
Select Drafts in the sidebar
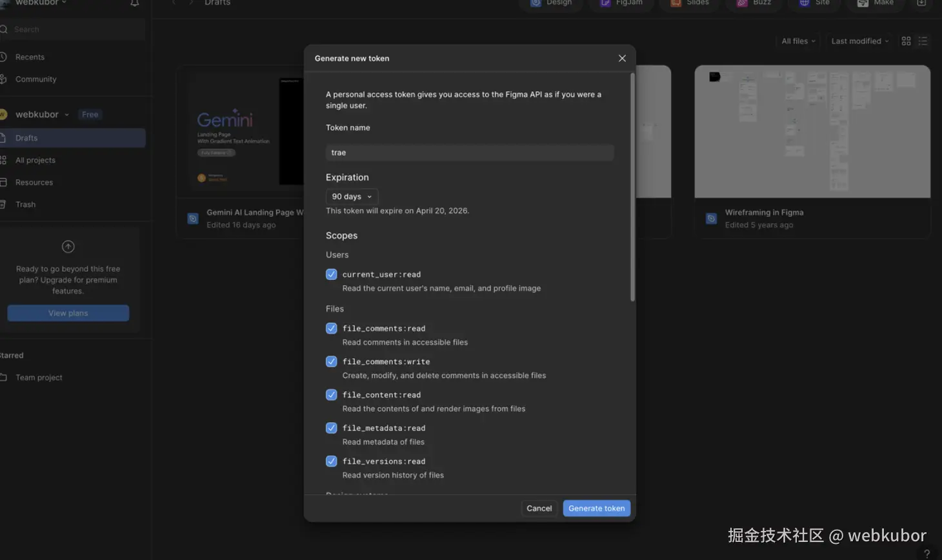point(72,138)
